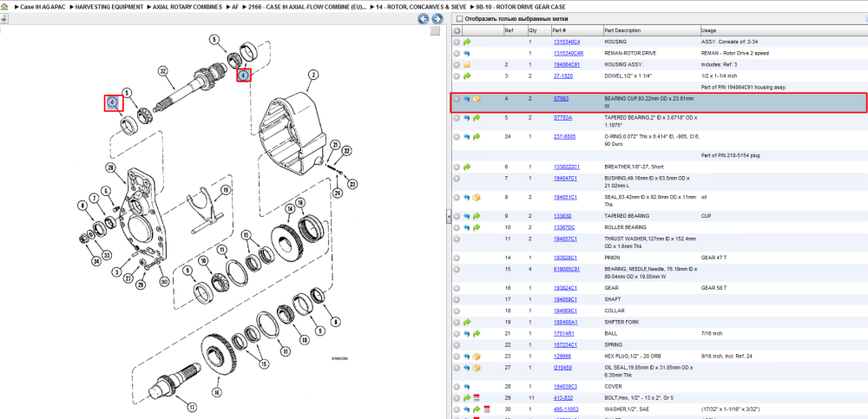Click callout 34 at diagram left edge
868x419 pixels.
pyautogui.click(x=97, y=261)
